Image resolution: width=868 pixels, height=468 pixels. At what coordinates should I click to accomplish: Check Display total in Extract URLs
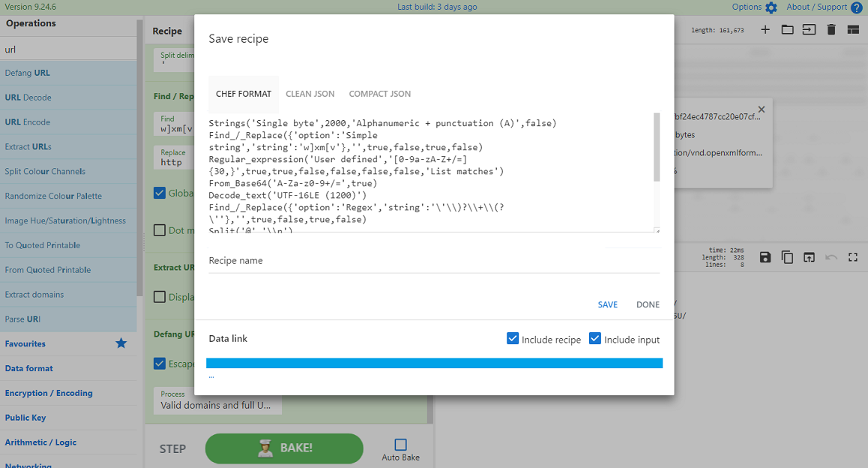[160, 297]
